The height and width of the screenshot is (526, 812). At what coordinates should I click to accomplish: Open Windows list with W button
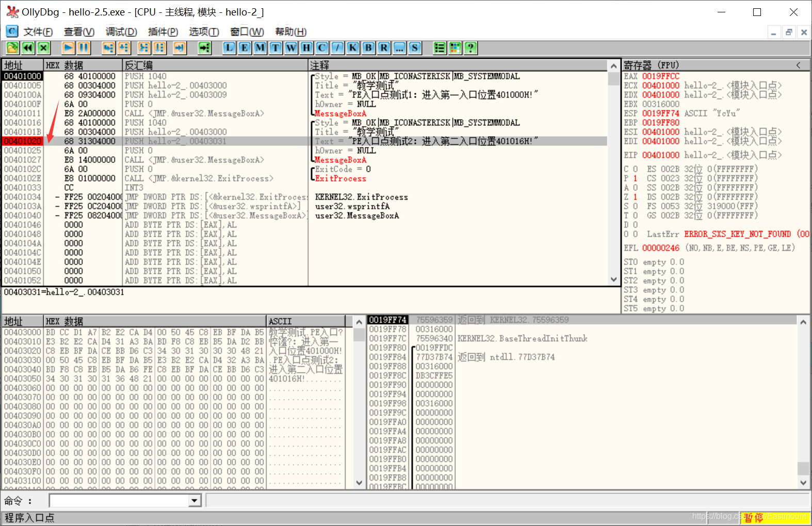(291, 48)
